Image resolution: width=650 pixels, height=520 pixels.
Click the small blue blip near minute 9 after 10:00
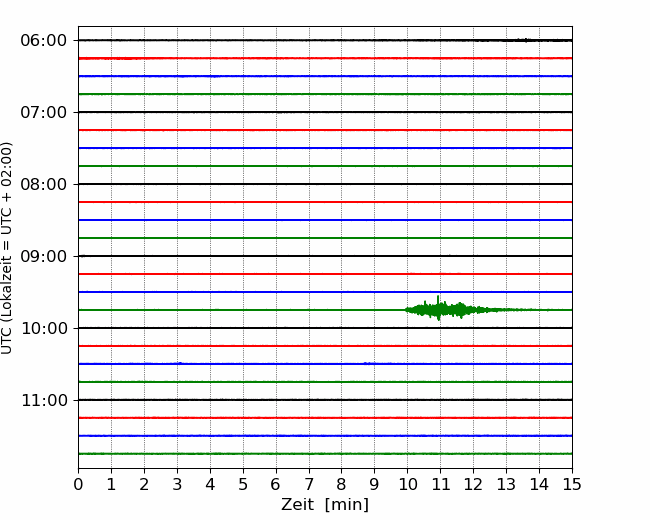[x=369, y=363]
